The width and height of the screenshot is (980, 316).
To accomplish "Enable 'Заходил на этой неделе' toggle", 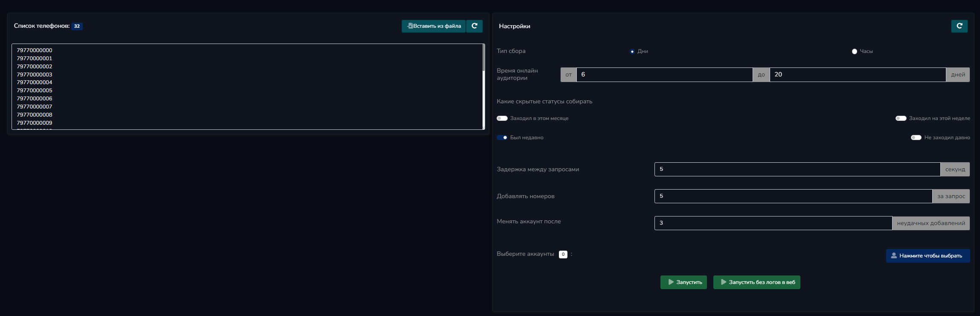I will [x=901, y=118].
